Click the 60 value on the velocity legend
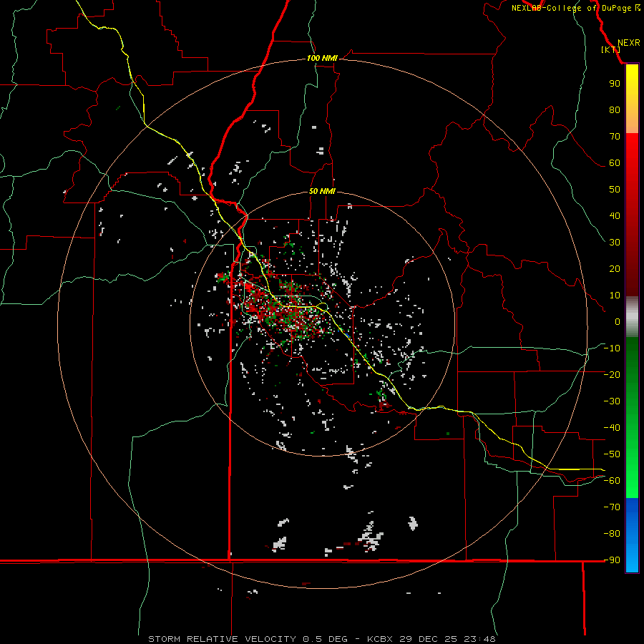This screenshot has width=644, height=644. [x=615, y=162]
